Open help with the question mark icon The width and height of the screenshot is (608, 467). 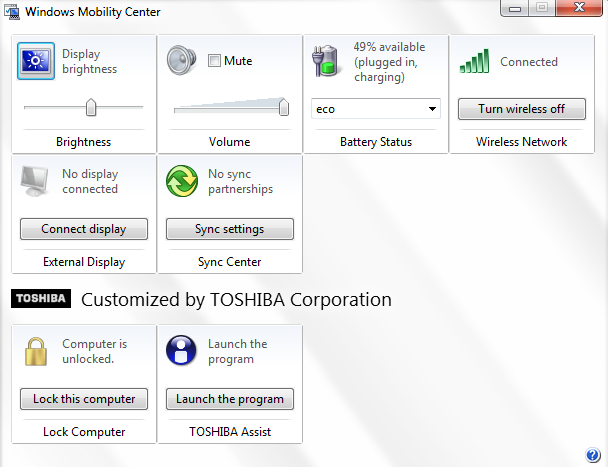pyautogui.click(x=593, y=455)
